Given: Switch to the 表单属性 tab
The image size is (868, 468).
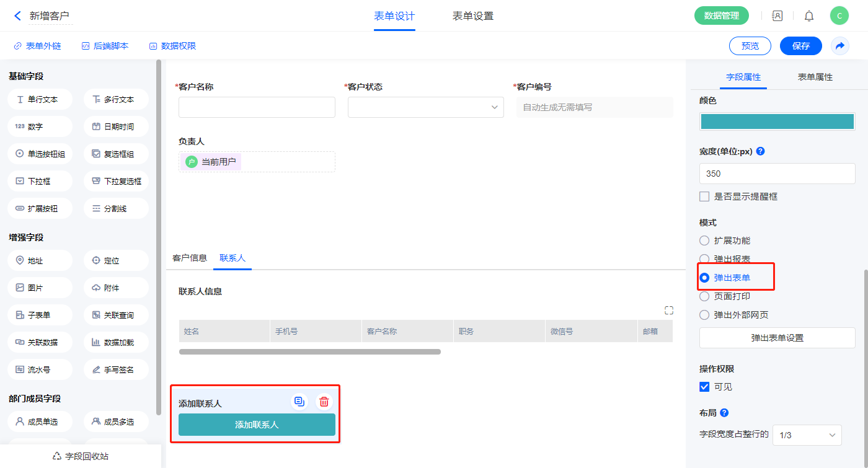Looking at the screenshot, I should tap(815, 77).
